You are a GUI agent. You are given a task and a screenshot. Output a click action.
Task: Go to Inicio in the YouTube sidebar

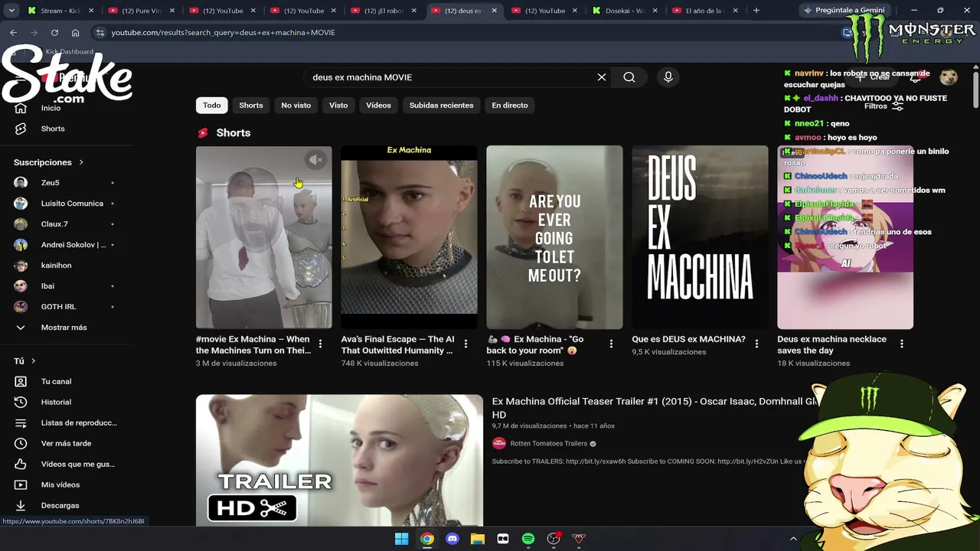[51, 108]
